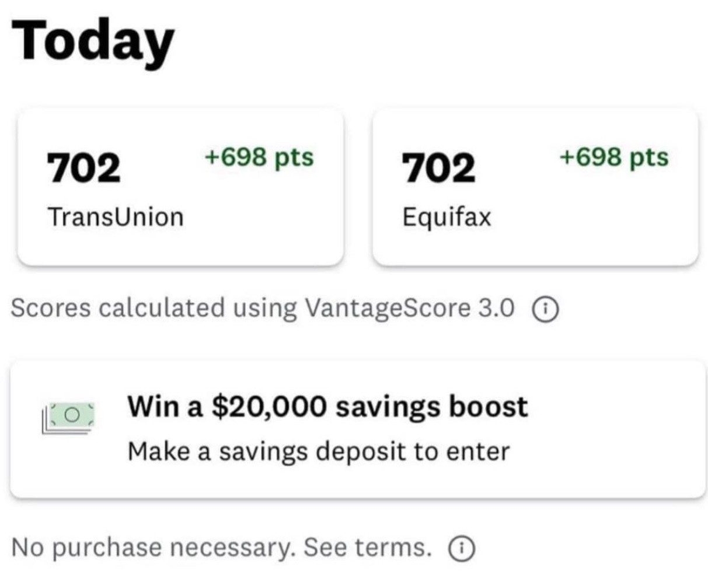
Task: Click the Equifax bureau label
Action: pyautogui.click(x=447, y=217)
